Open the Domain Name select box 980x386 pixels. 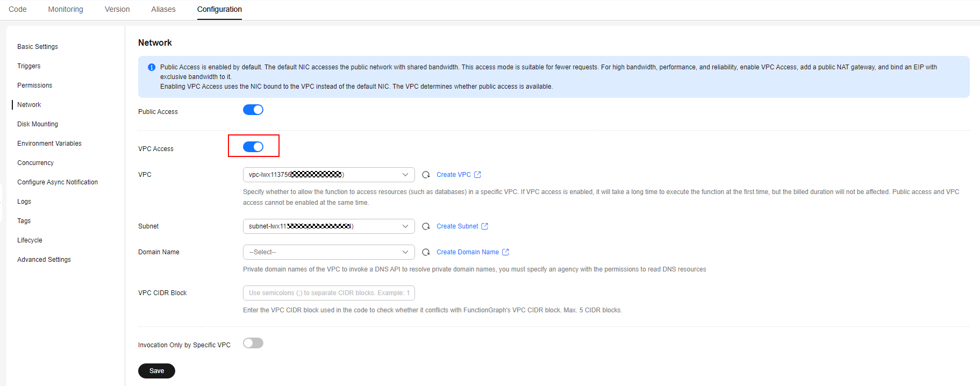point(329,252)
